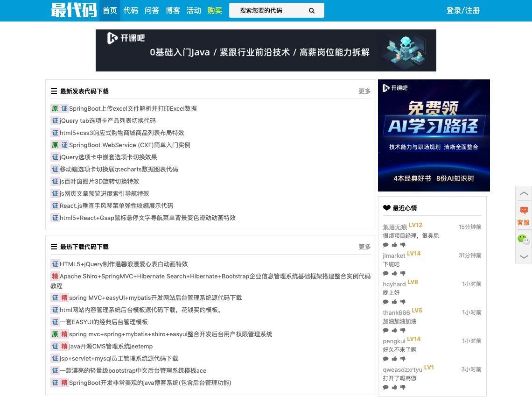Give a thumbs up to jlmarket's 下班吧 post

[394, 273]
